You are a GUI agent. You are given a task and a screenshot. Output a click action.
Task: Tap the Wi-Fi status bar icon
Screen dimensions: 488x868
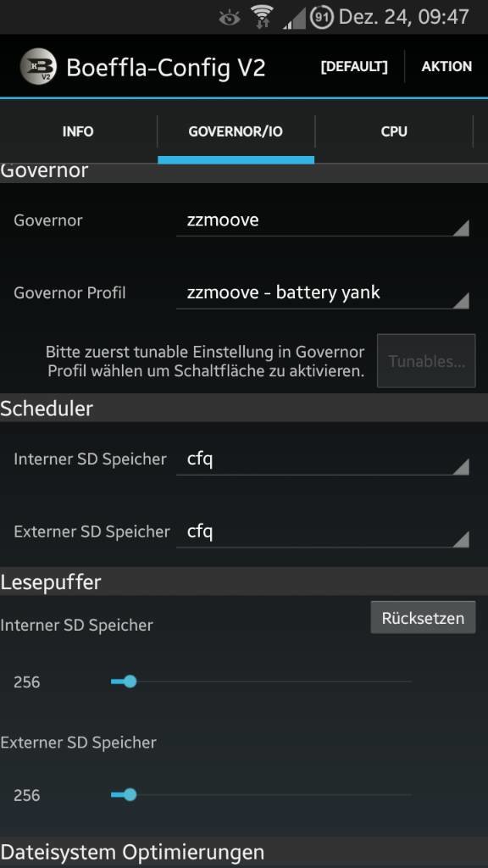[x=262, y=17]
